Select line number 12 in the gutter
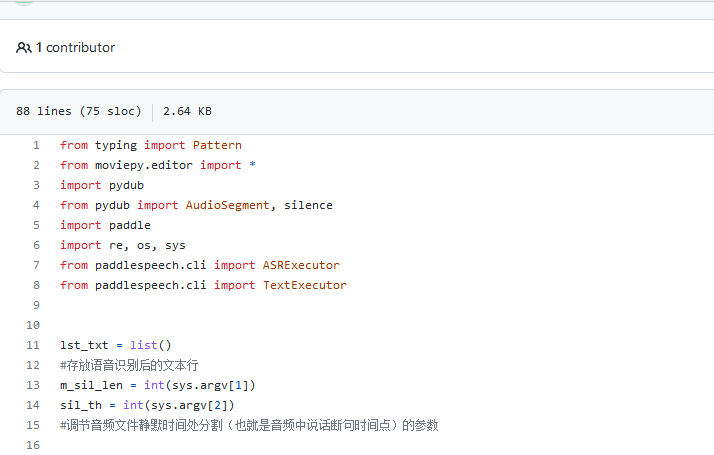The image size is (714, 455). (34, 365)
